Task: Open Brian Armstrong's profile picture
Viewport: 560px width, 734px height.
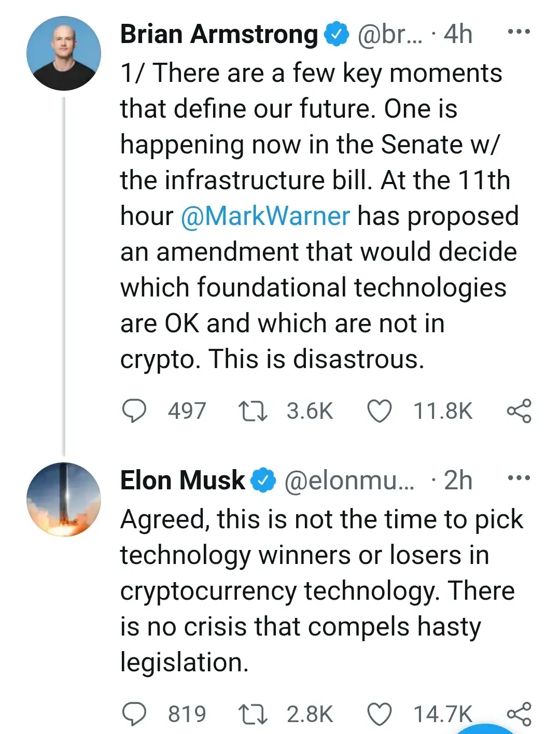Action: tap(64, 53)
